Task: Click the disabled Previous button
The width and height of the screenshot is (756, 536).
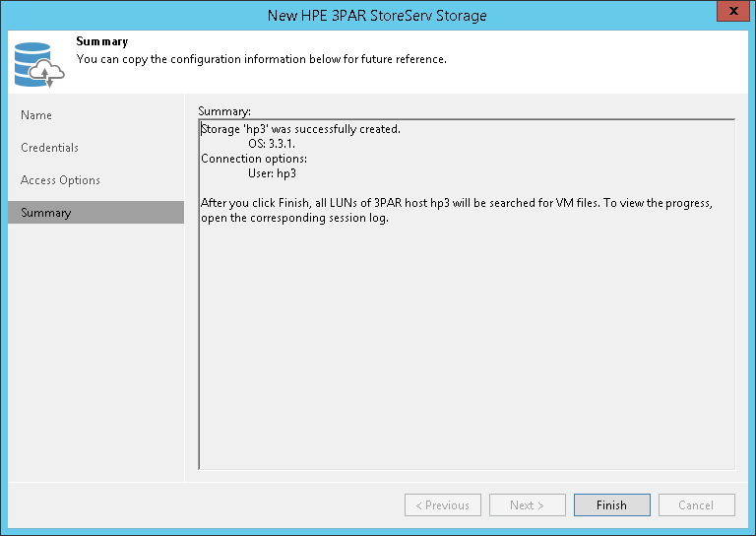Action: click(442, 505)
